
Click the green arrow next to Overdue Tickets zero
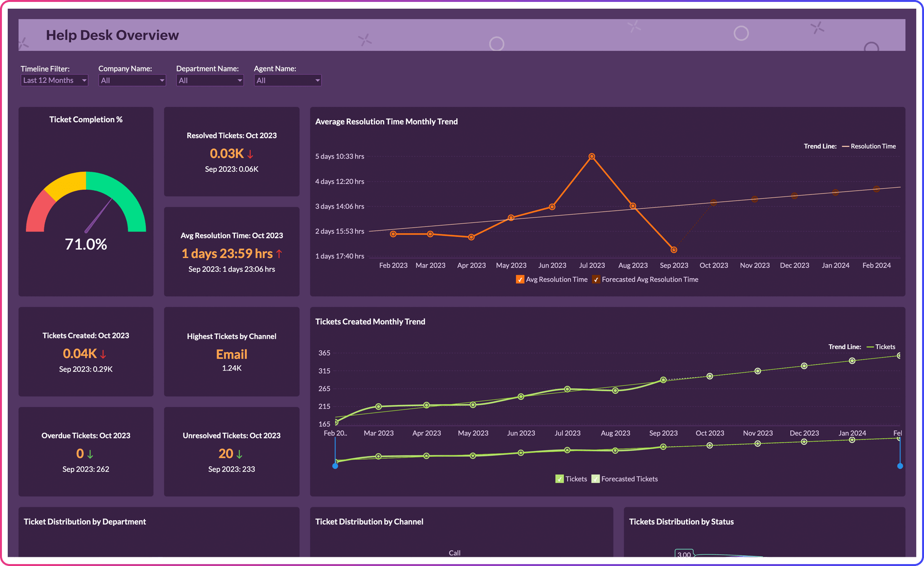pos(91,453)
